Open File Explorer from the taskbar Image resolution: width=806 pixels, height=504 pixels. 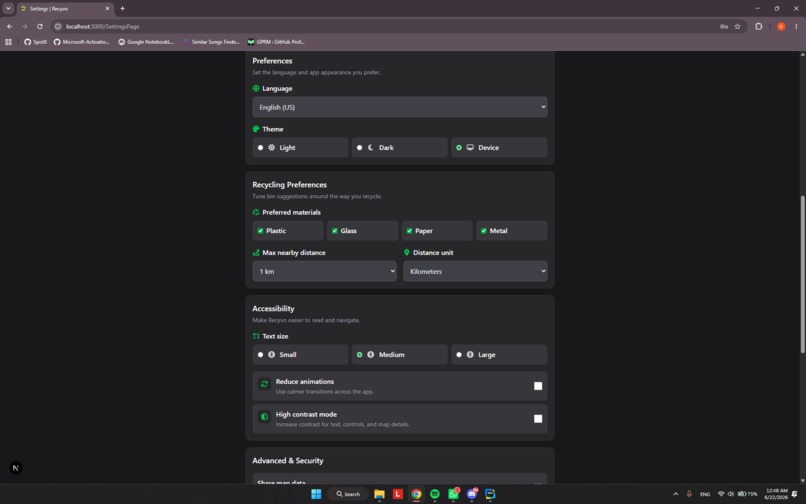(379, 494)
